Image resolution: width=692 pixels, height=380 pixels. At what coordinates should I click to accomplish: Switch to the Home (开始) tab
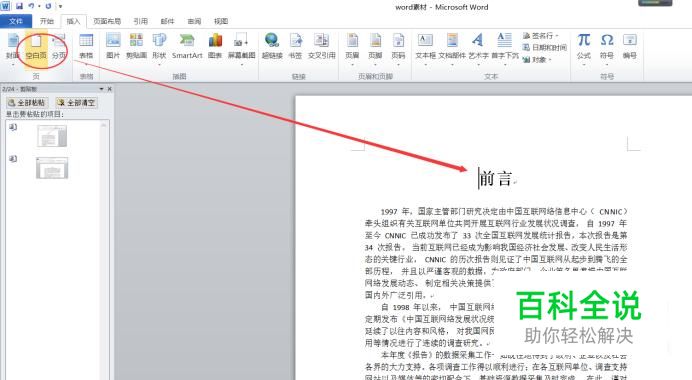point(46,21)
